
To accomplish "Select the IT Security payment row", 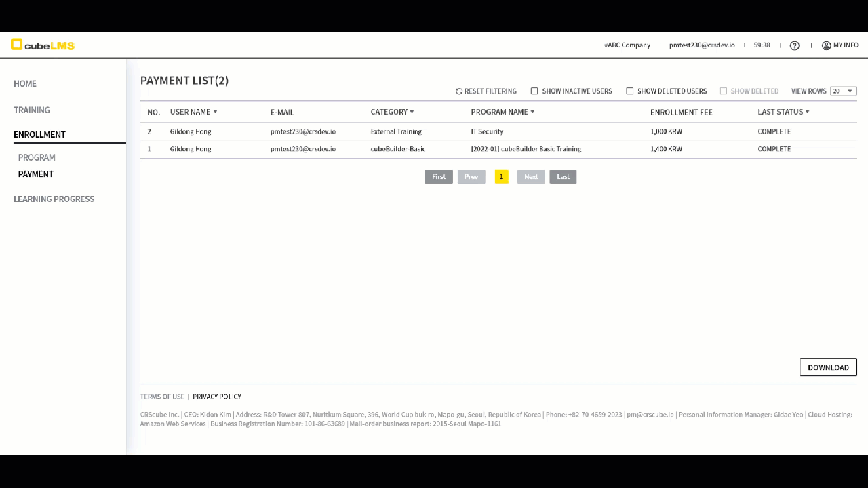I will (x=487, y=131).
